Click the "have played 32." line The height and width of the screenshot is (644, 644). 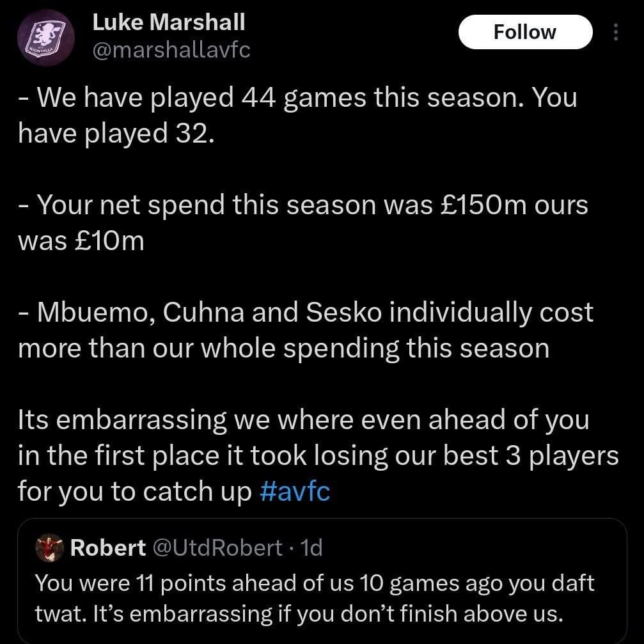[114, 132]
